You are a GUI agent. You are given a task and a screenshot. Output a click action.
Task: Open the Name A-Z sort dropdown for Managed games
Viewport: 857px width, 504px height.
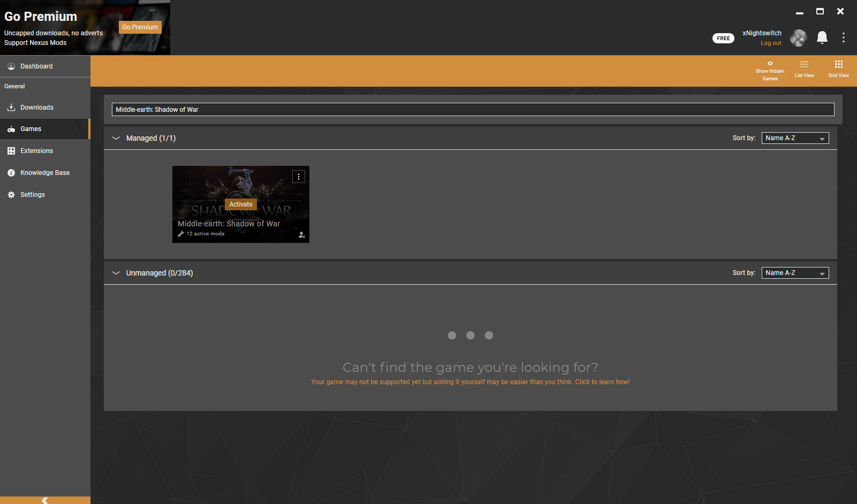tap(794, 138)
